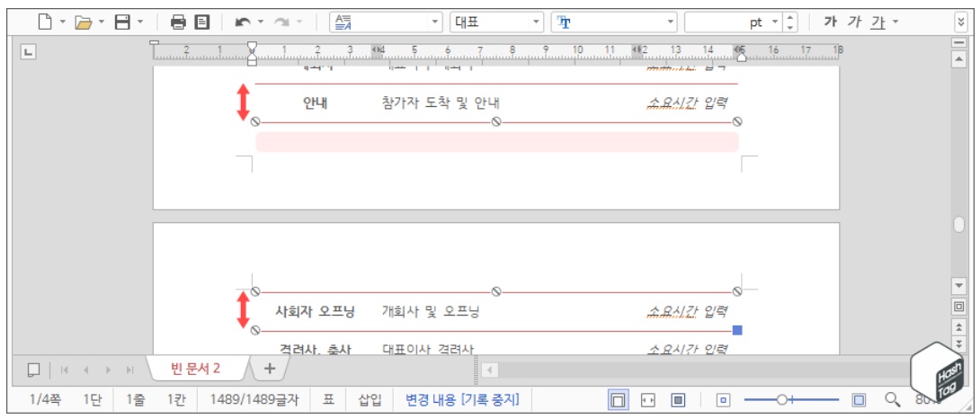Expand the open file dropdown arrow
This screenshot has height=419, width=980.
(102, 22)
